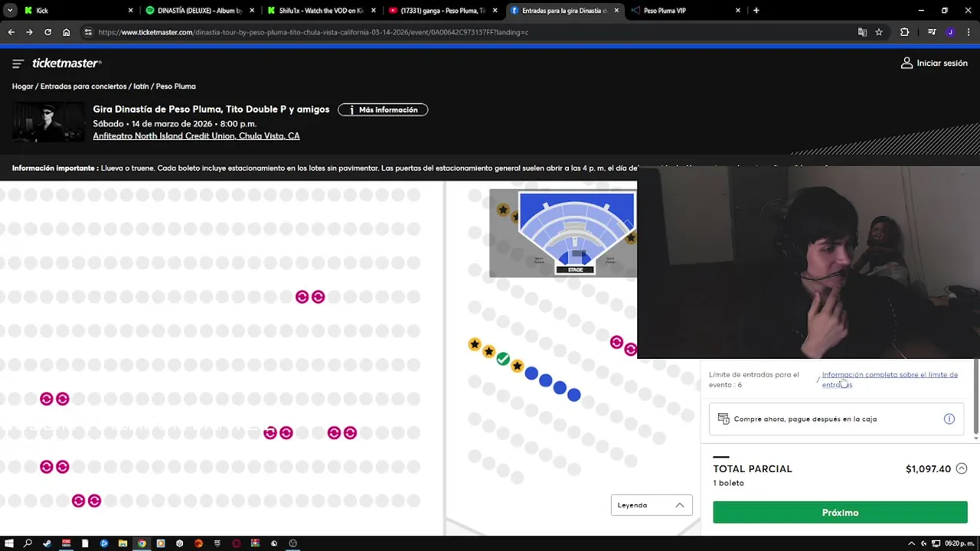Select the last blue seat in the row

(x=574, y=395)
